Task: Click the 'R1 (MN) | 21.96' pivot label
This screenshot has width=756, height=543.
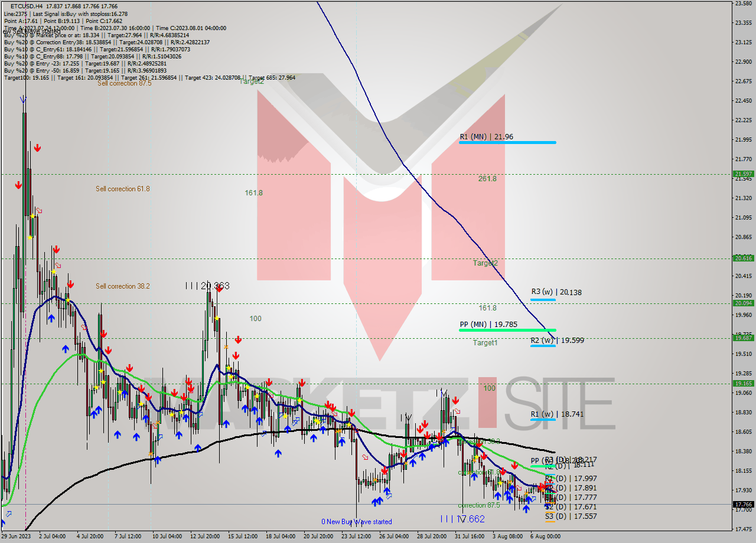Action: point(487,137)
